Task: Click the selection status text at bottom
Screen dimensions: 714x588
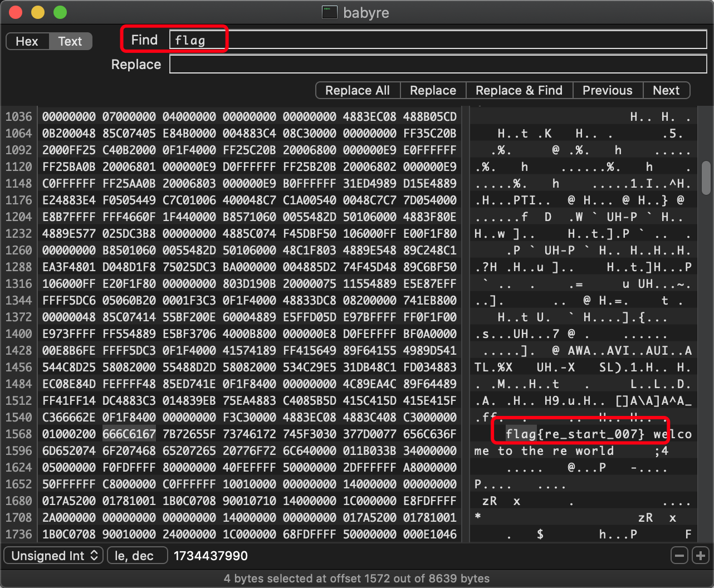Action: [356, 579]
